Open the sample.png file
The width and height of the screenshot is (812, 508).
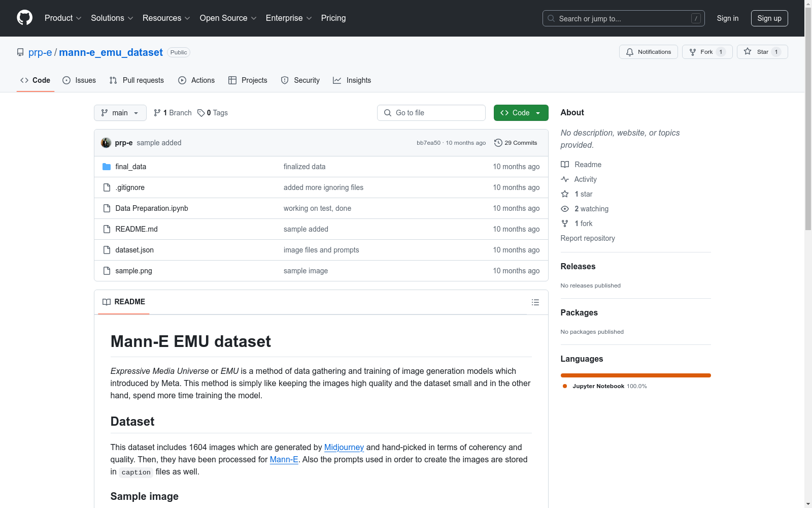(133, 271)
